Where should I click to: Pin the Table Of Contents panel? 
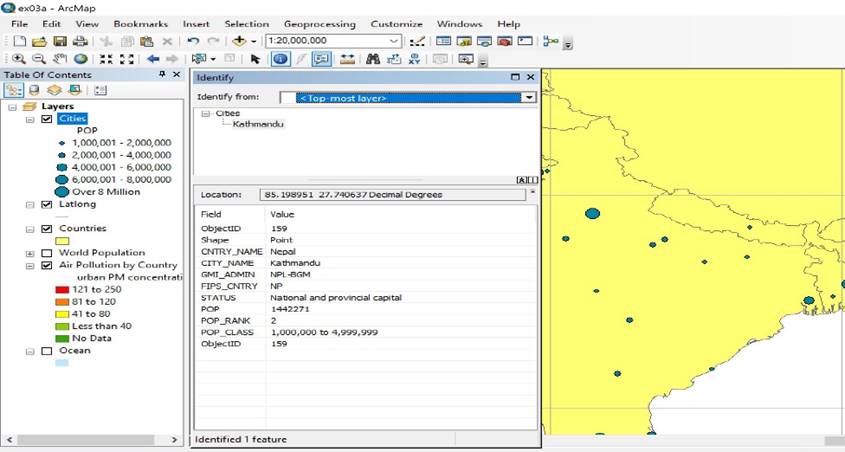162,74
